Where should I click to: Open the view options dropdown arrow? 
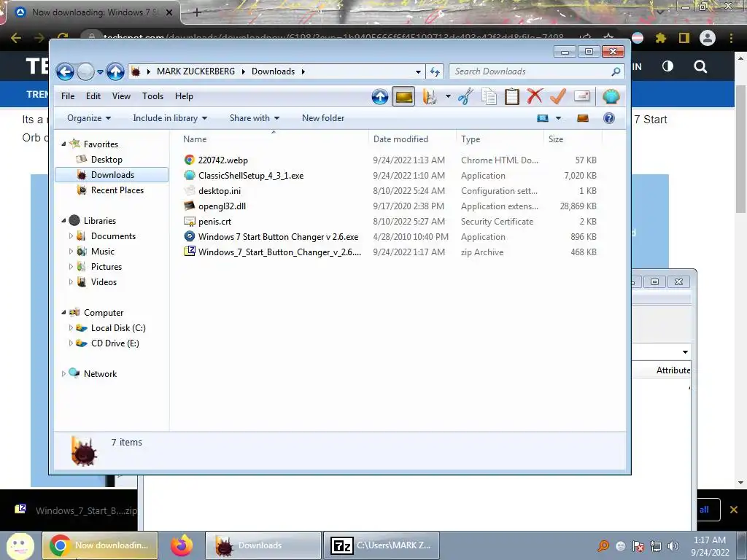558,118
